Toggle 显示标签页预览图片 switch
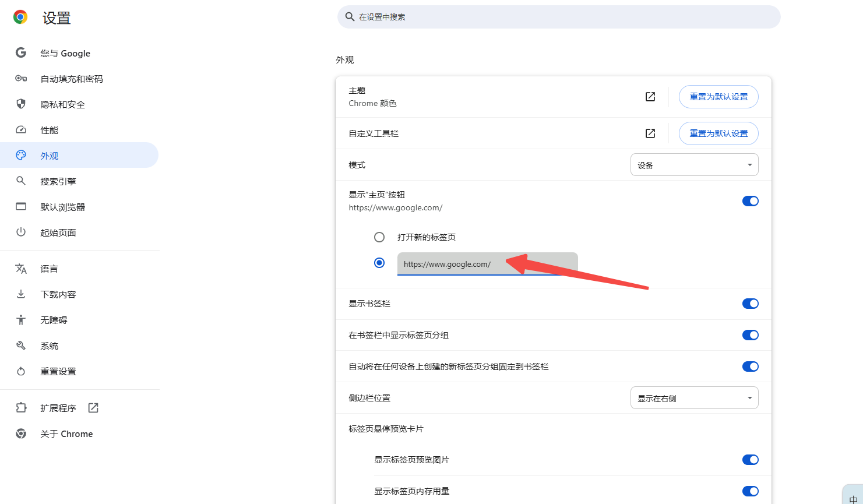863x504 pixels. click(751, 460)
